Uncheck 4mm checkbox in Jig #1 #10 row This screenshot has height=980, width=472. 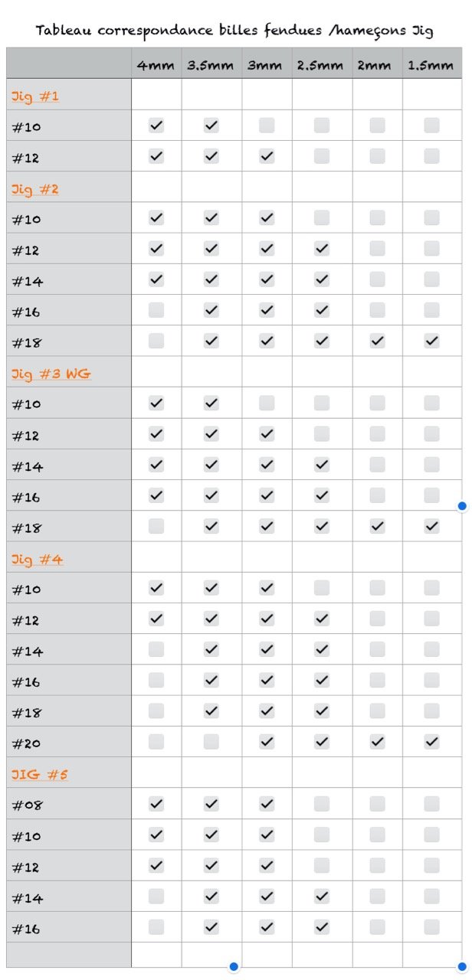point(156,126)
